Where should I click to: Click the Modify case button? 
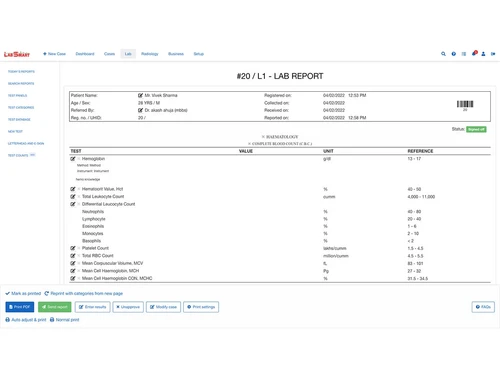pos(163,307)
